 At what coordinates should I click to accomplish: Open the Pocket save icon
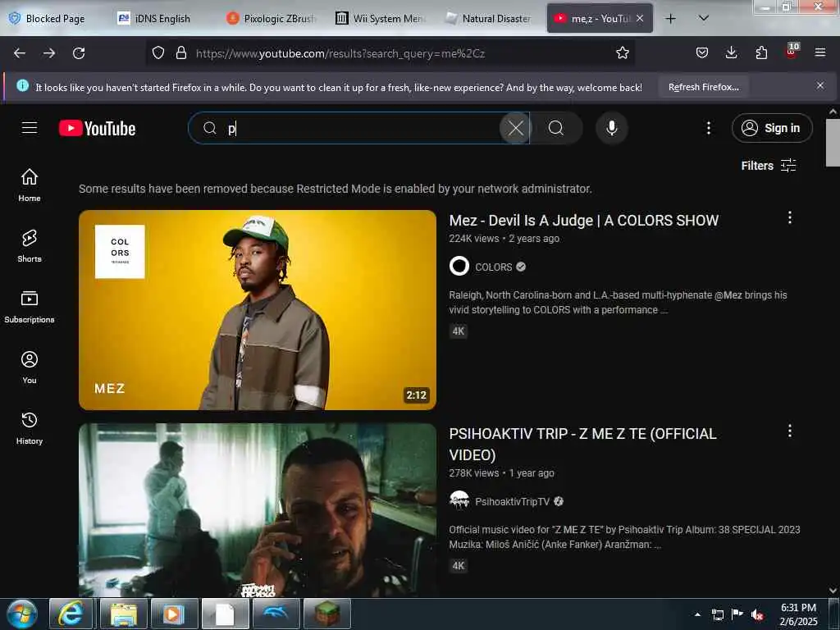pos(702,52)
